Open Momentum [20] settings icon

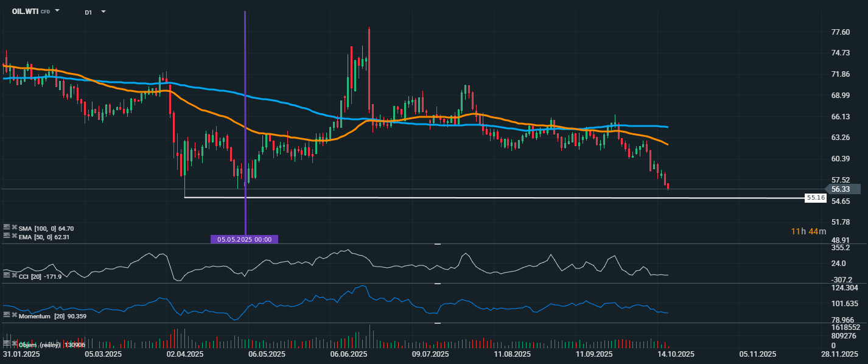point(6,315)
